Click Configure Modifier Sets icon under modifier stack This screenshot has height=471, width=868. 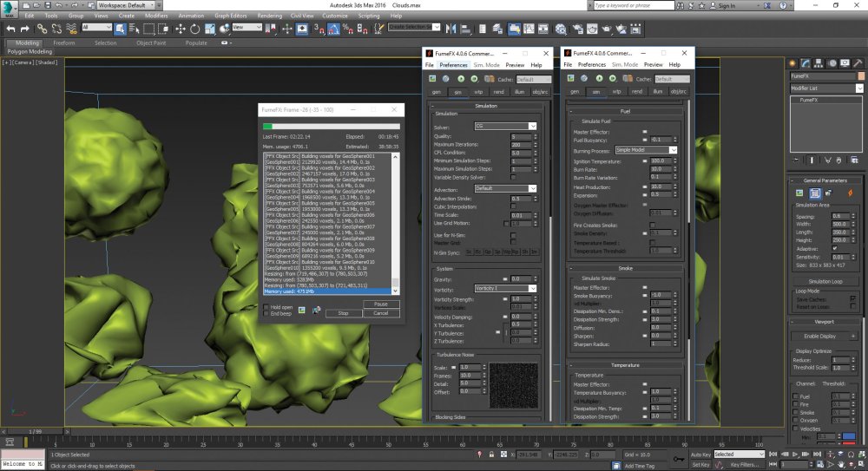coord(855,160)
